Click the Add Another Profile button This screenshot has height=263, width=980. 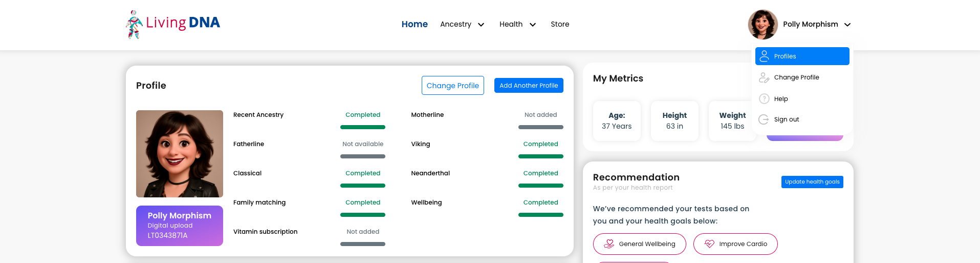529,86
